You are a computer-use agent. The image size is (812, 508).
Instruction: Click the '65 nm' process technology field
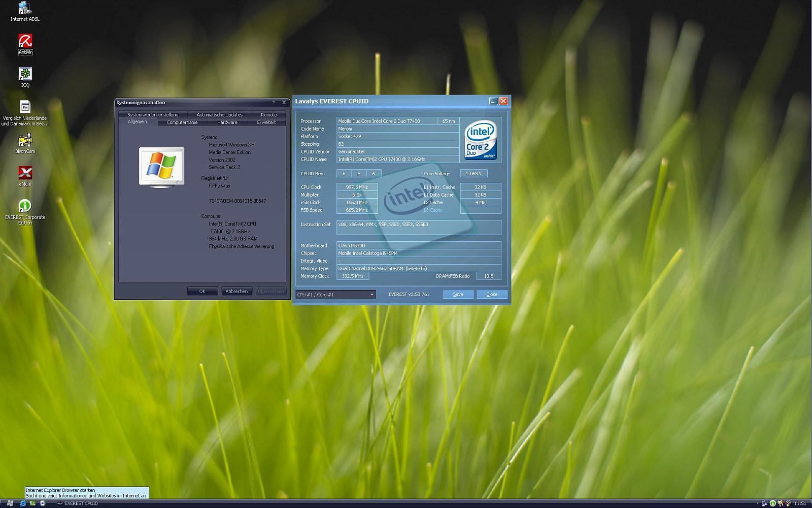point(449,121)
